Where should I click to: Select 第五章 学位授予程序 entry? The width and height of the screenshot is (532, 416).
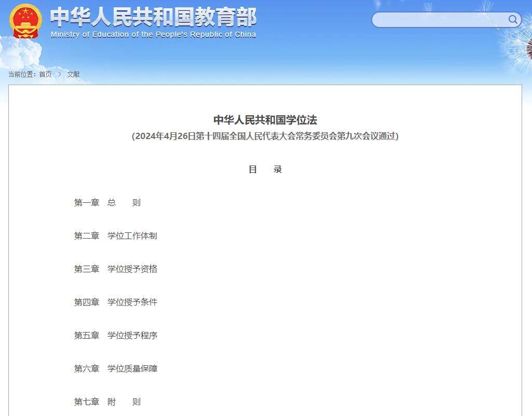click(x=115, y=336)
